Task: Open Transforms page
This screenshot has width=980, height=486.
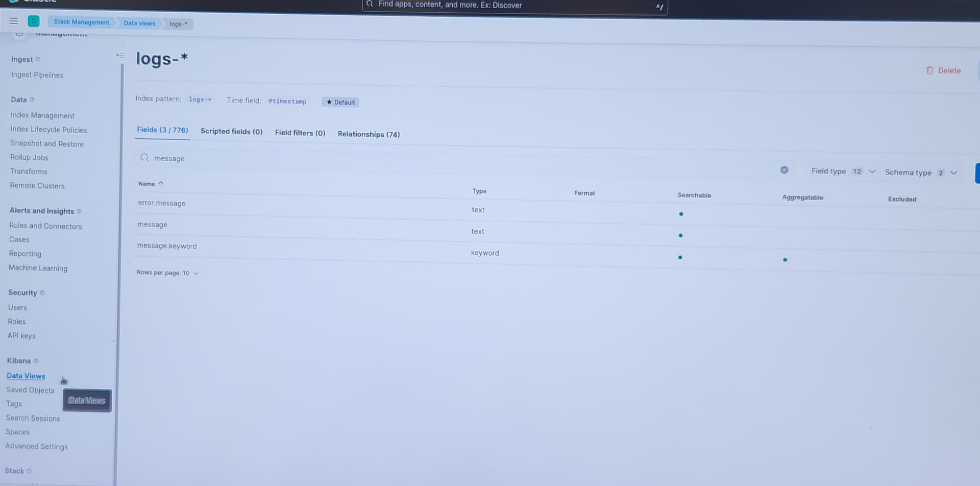Action: tap(29, 172)
